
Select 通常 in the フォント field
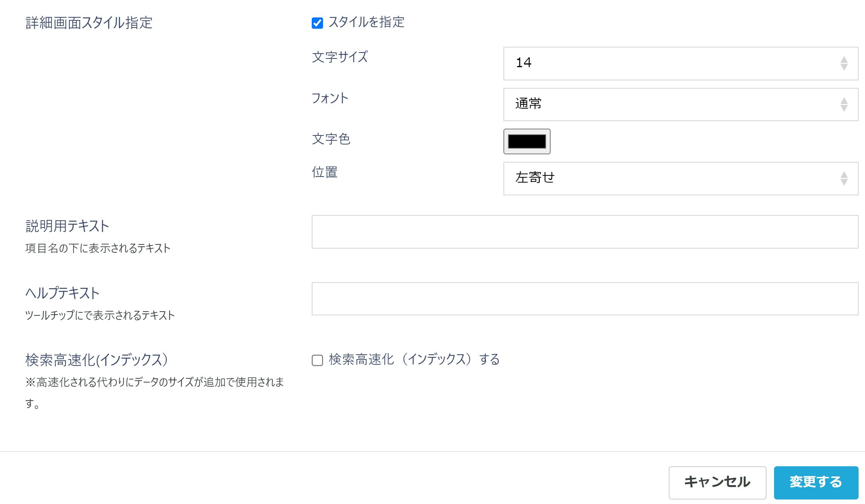[528, 104]
